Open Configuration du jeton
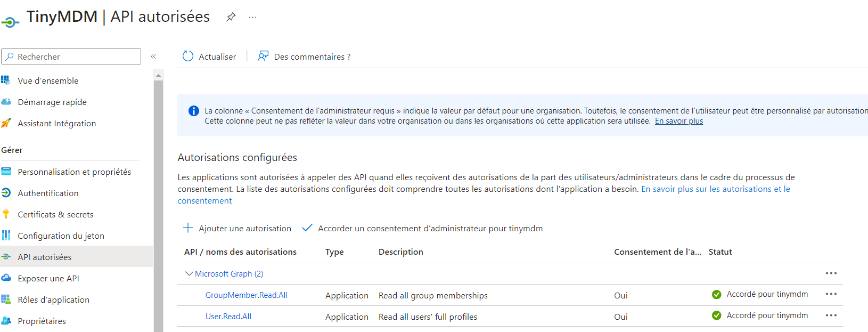Image resolution: width=868 pixels, height=332 pixels. (x=61, y=236)
